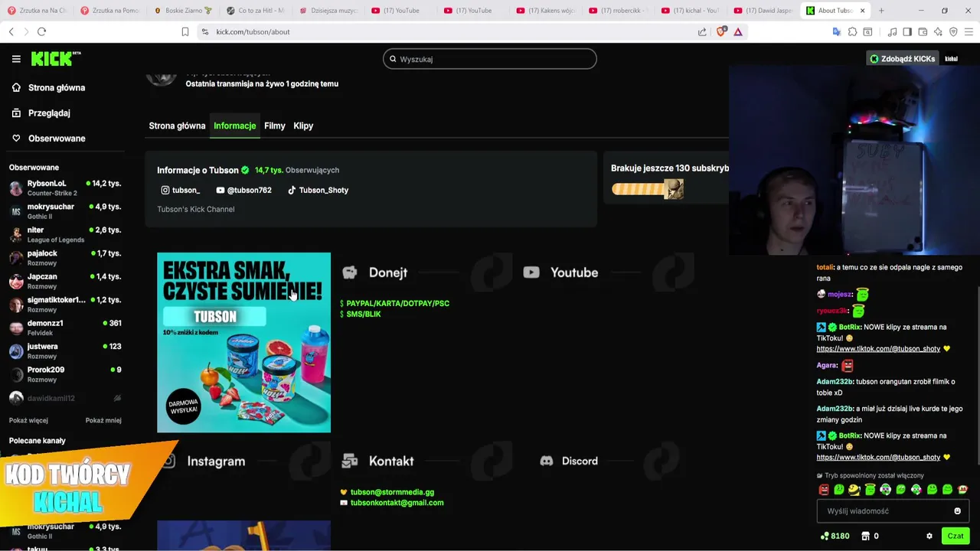
Task: Click the Instagram panel header icon
Action: click(168, 461)
